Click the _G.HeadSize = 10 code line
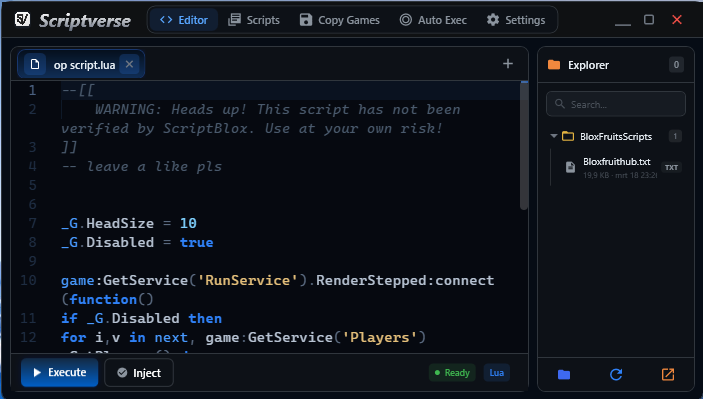The image size is (703, 399). [129, 223]
